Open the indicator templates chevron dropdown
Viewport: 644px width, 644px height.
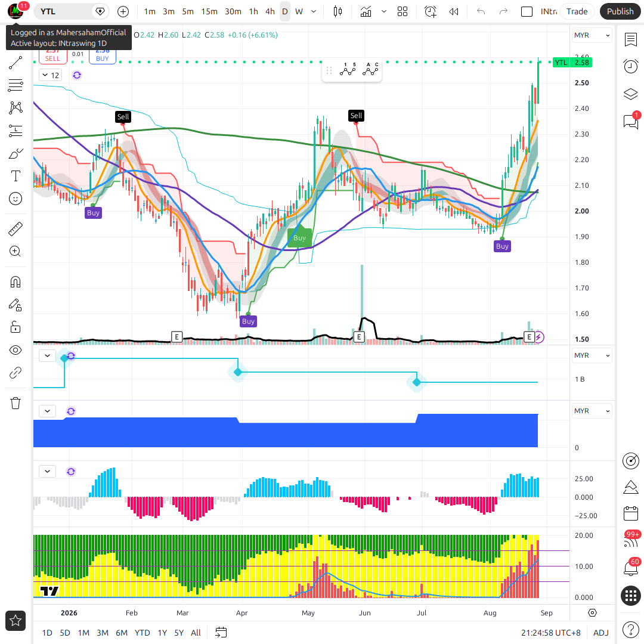[384, 11]
